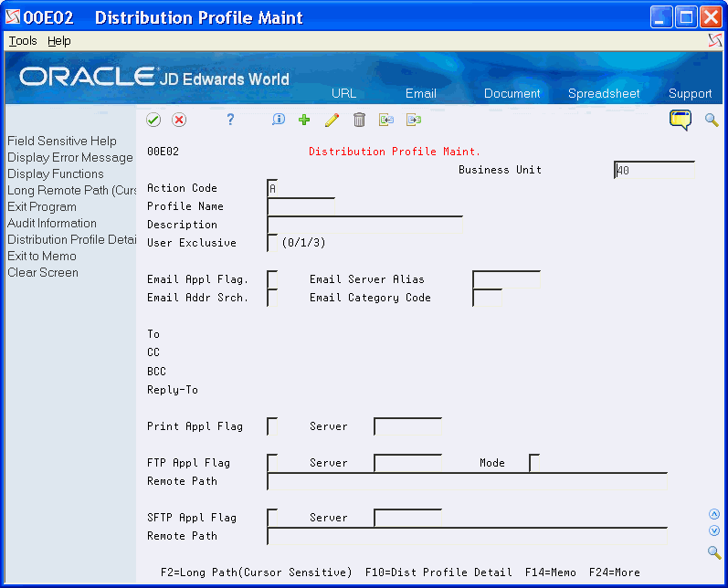Open the Tools menu
This screenshot has height=588, width=728.
tap(23, 41)
